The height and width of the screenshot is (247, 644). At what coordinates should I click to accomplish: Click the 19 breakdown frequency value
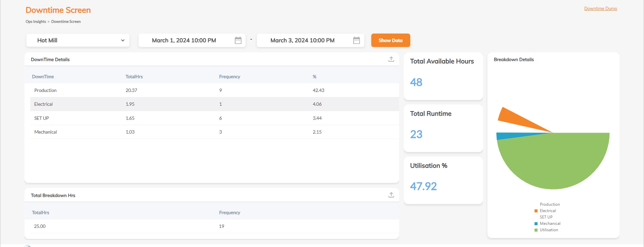[222, 226]
